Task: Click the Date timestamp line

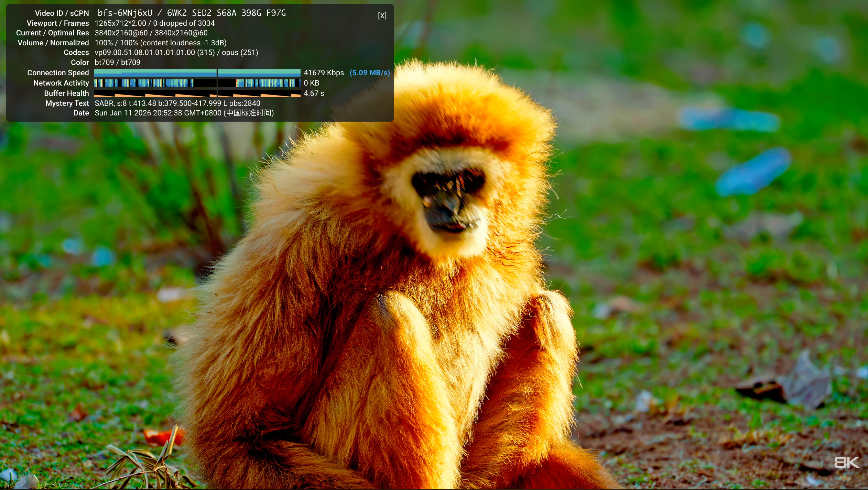Action: click(x=184, y=113)
